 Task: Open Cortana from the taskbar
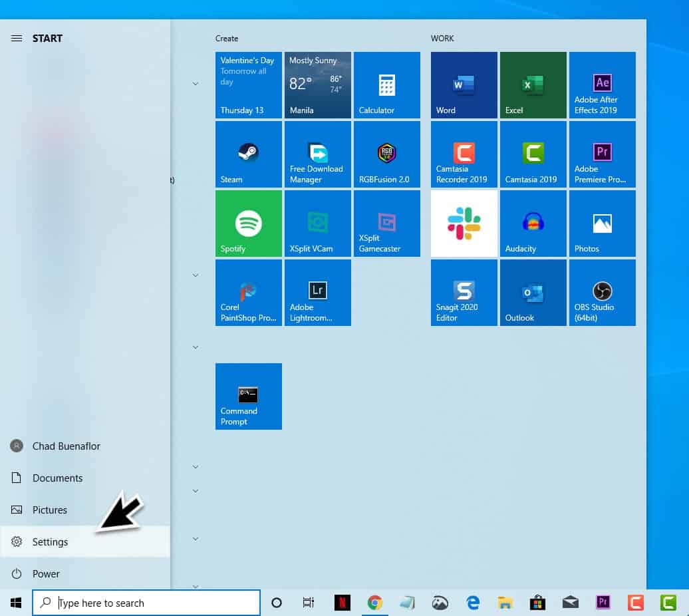click(277, 603)
